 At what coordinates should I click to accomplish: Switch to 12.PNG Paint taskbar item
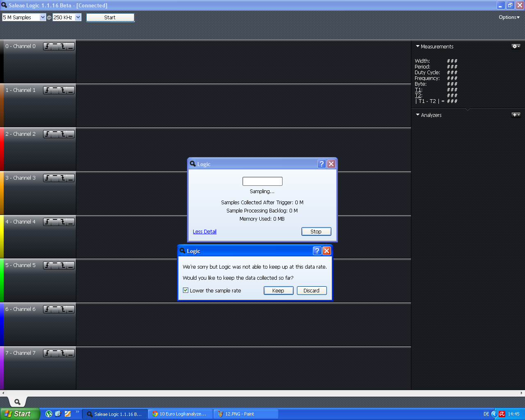coord(246,414)
